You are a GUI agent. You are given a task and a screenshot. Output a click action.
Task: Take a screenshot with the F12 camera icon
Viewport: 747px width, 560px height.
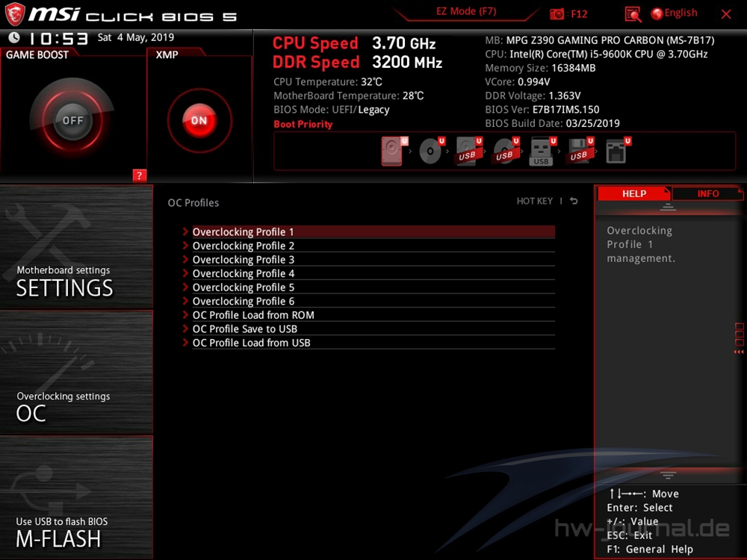(557, 13)
